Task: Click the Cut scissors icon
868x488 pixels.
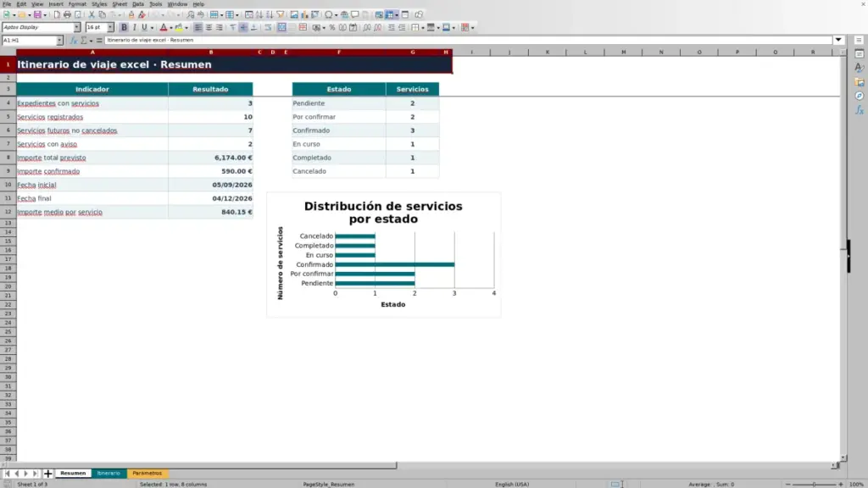Action: 92,15
